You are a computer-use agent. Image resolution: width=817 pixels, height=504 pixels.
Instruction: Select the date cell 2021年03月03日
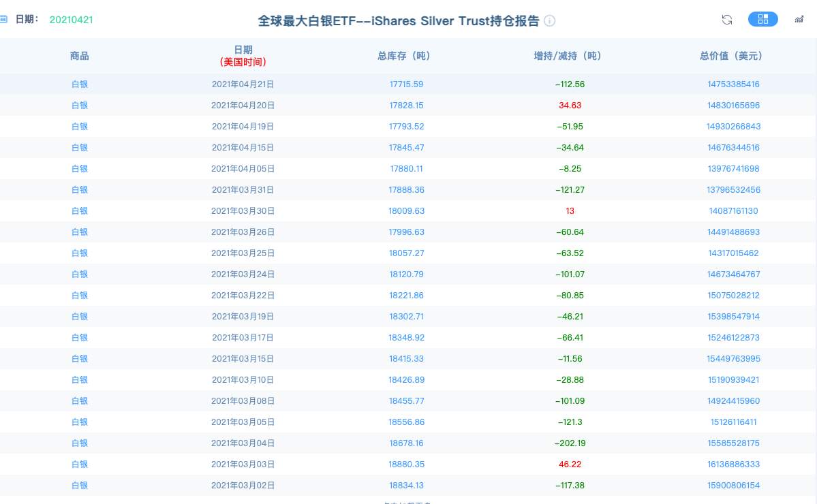[x=243, y=464]
